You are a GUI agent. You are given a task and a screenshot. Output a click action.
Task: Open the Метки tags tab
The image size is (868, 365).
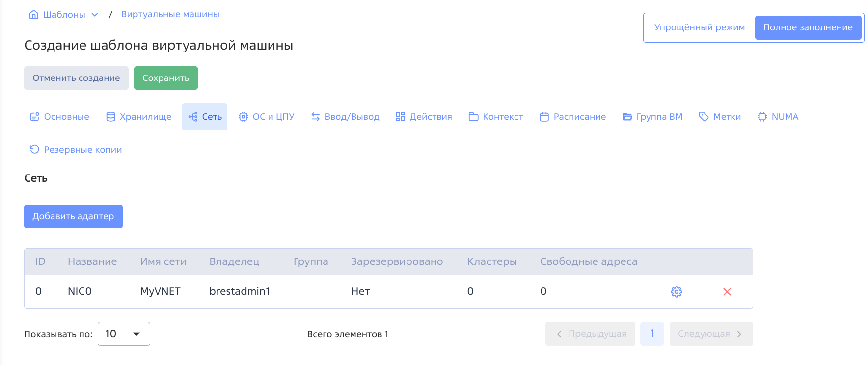pos(720,117)
